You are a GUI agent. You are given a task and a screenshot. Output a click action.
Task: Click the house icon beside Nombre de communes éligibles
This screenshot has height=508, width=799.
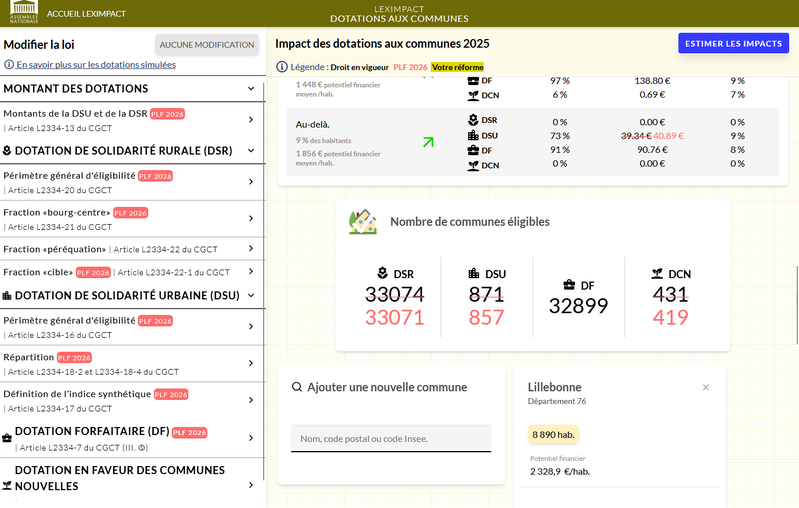[363, 222]
